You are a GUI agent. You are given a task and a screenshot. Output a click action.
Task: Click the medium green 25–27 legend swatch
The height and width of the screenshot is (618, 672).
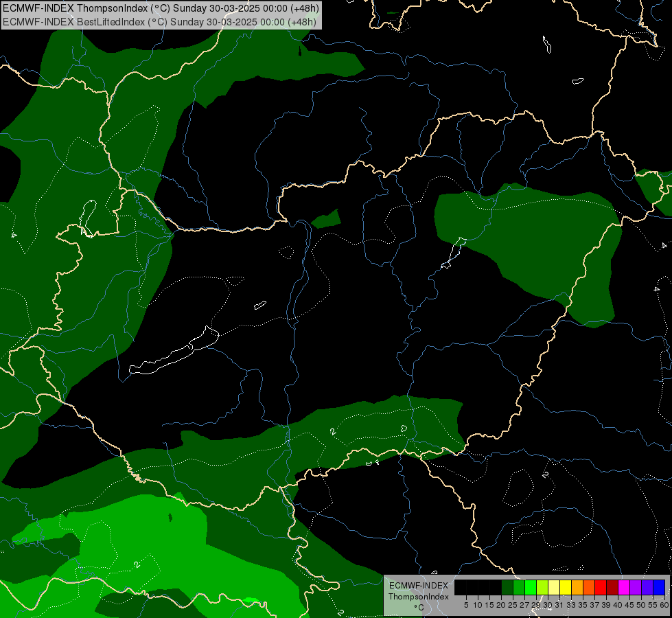click(x=519, y=587)
